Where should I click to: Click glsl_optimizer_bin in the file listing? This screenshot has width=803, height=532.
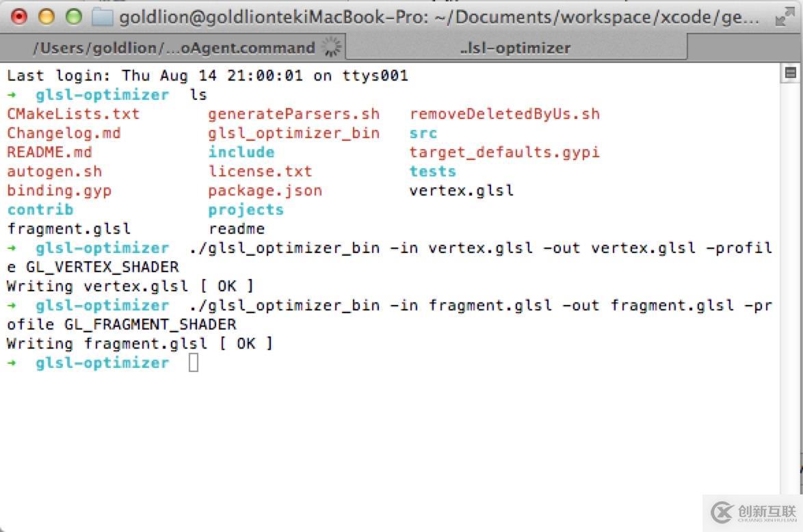point(293,133)
